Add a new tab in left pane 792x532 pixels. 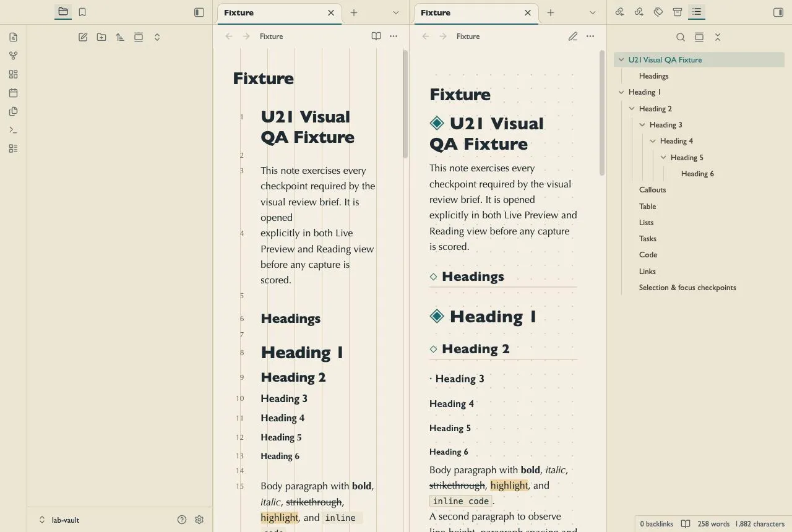click(x=354, y=12)
